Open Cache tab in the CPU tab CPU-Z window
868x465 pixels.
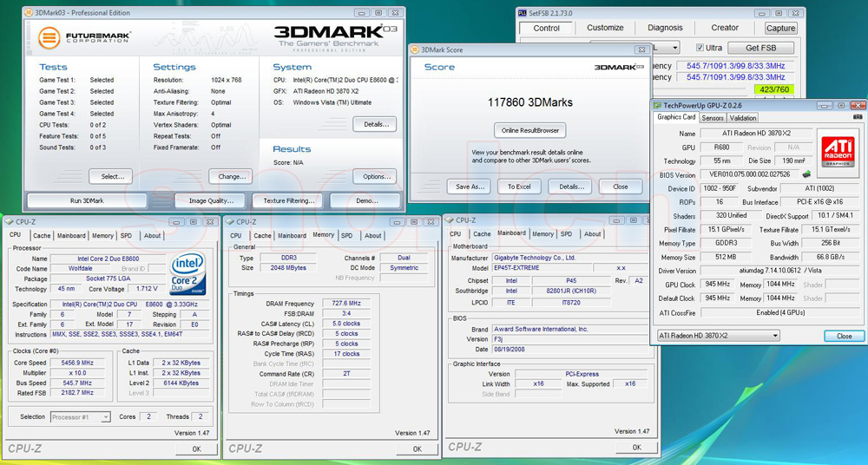tap(42, 236)
